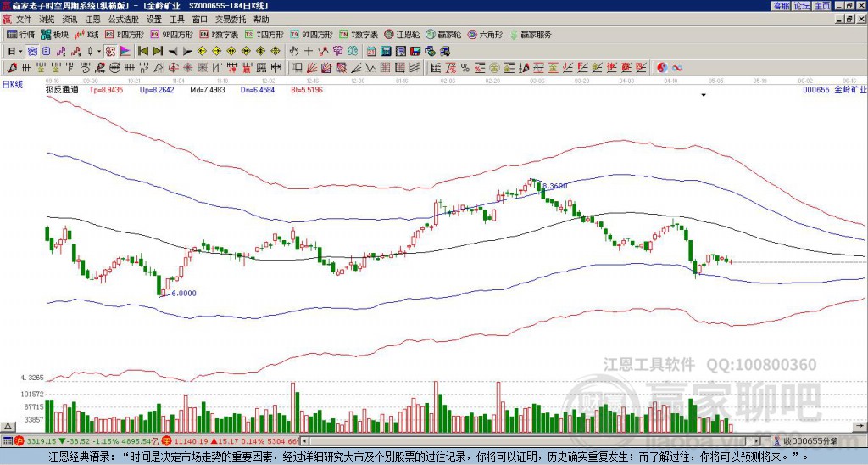The image size is (868, 465).
Task: Select the crosshair cursor tool
Action: pos(309,52)
